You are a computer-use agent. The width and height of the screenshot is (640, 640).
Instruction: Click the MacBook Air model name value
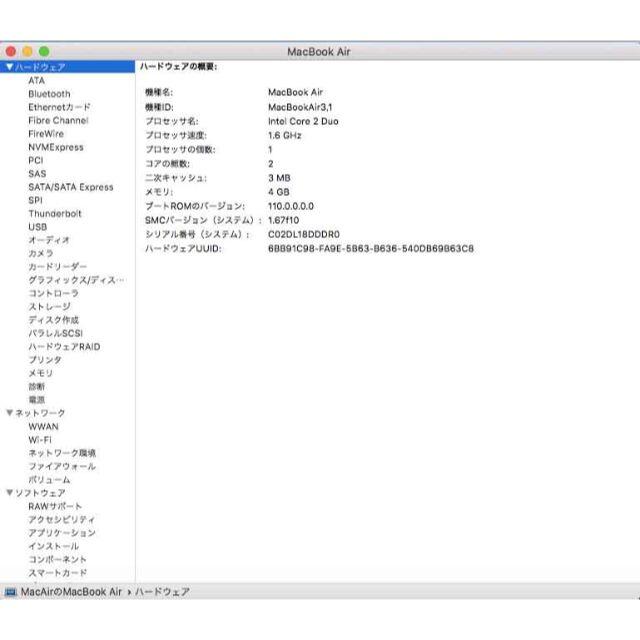click(295, 92)
